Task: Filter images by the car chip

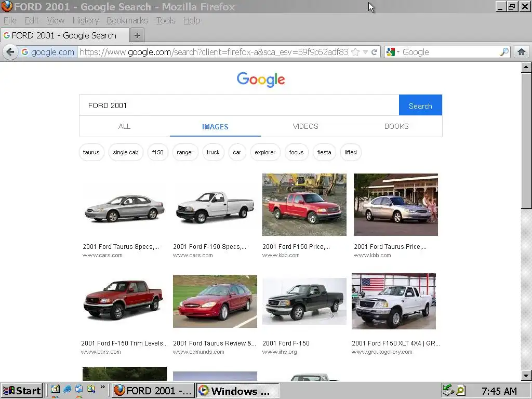Action: [237, 152]
